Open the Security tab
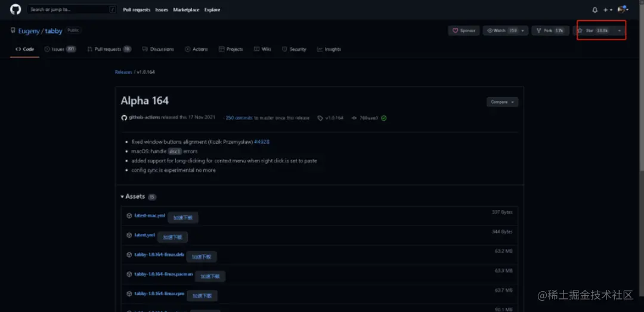The height and width of the screenshot is (312, 644). [294, 50]
